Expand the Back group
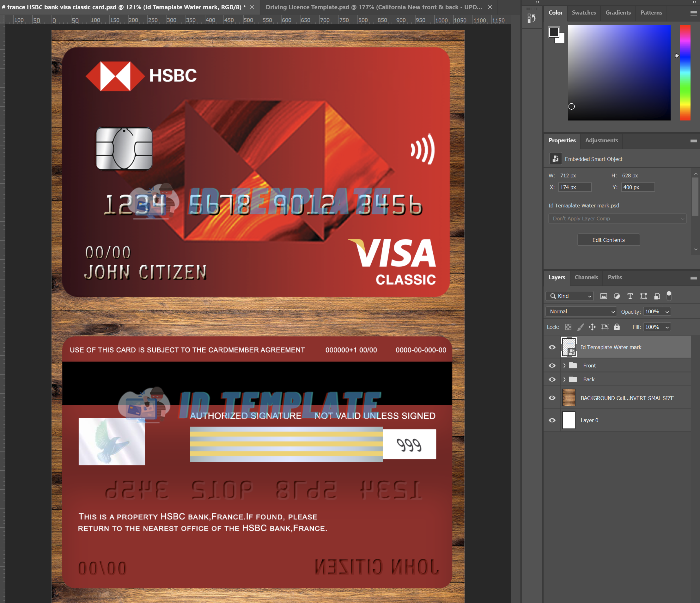 [x=564, y=379]
